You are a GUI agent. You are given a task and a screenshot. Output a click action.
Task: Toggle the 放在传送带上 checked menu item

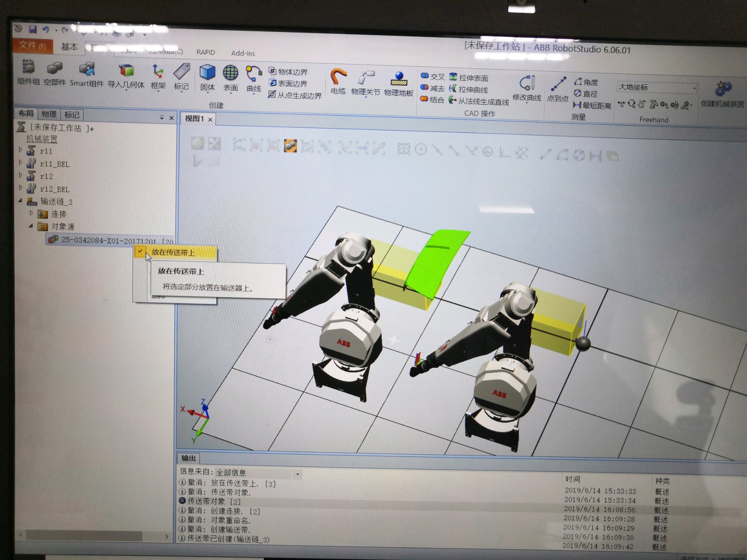173,253
